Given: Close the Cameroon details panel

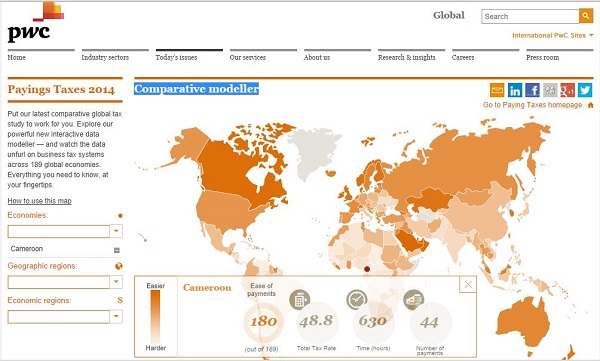Looking at the screenshot, I should pos(468,284).
